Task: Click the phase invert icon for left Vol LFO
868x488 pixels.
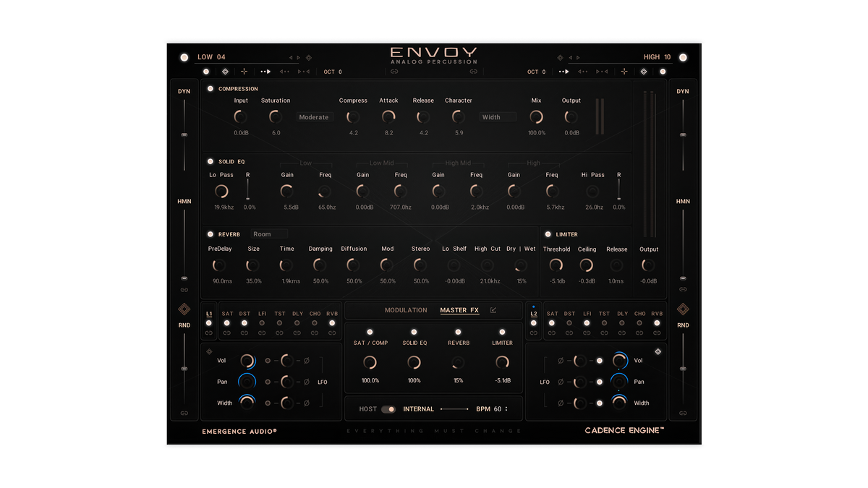Action: (306, 361)
